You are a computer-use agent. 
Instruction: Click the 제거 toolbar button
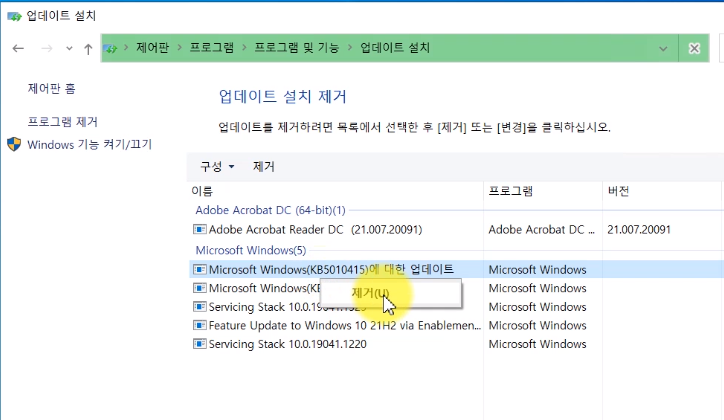[264, 167]
